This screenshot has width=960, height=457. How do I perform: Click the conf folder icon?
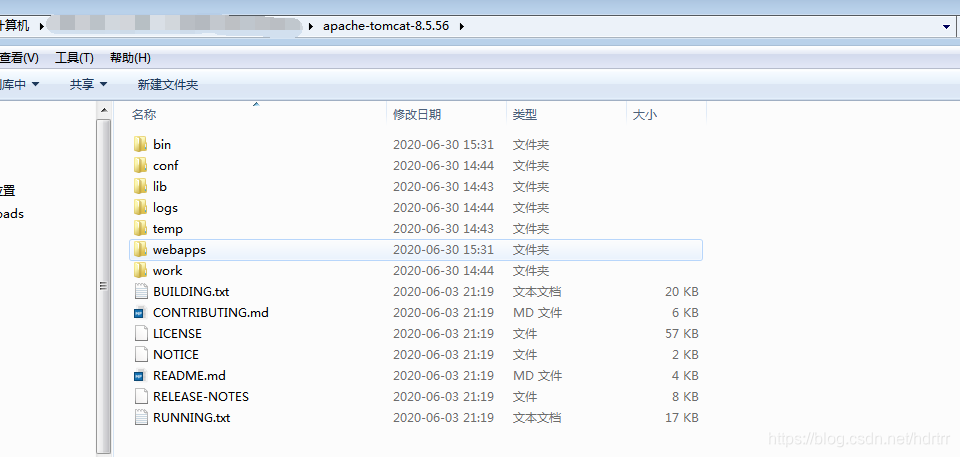point(141,165)
